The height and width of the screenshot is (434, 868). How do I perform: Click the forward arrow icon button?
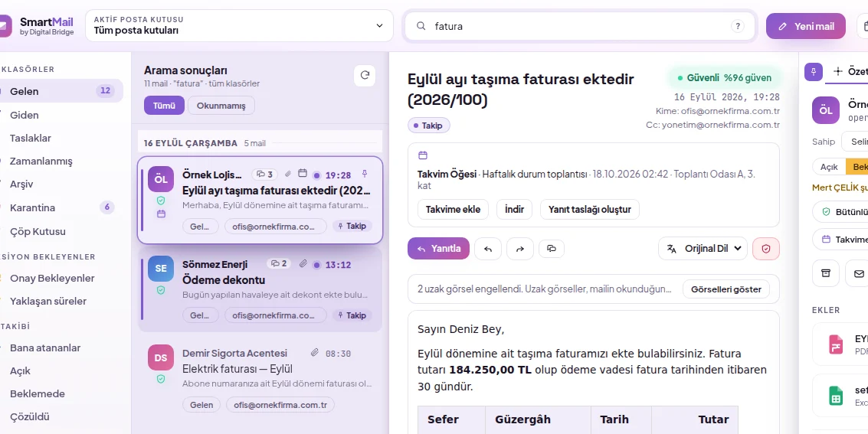click(x=519, y=249)
